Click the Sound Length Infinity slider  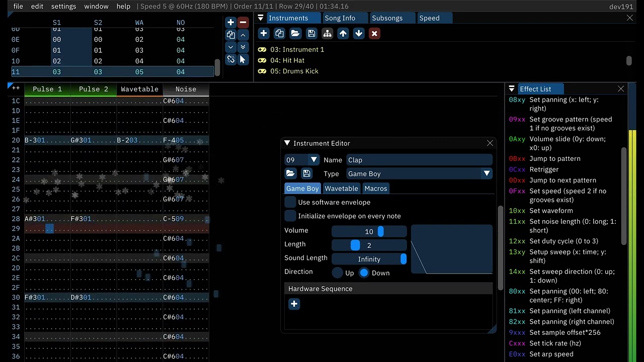point(369,259)
